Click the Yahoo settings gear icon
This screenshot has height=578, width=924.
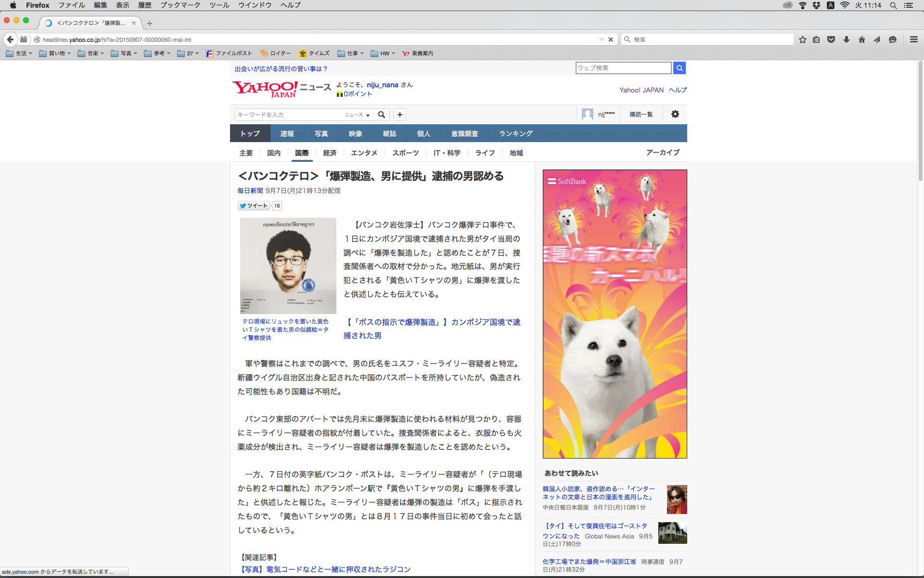pos(675,114)
